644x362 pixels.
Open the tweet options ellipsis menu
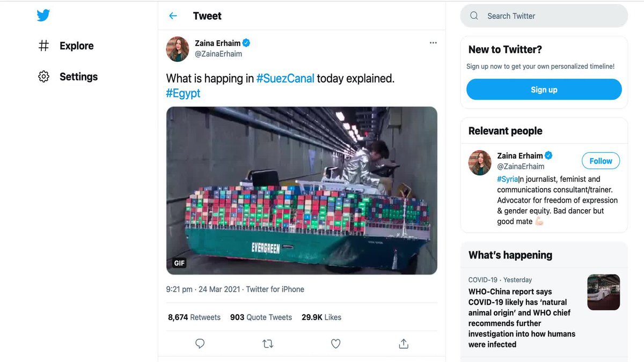433,42
